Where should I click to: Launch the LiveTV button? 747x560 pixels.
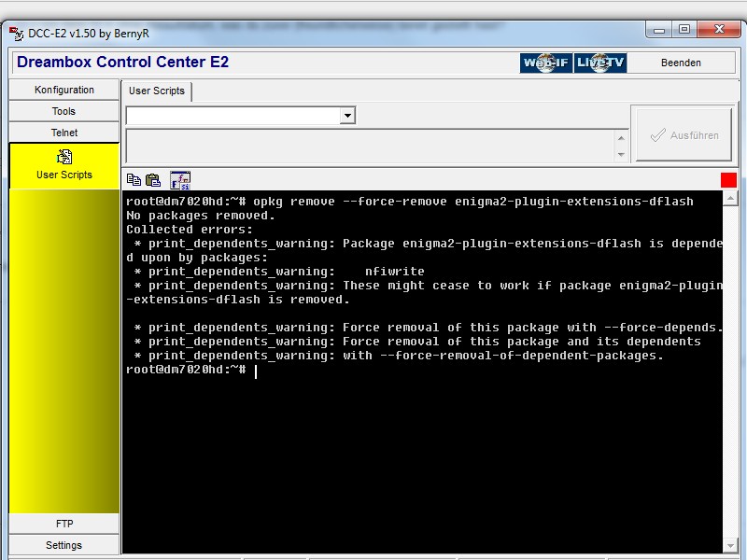[x=599, y=63]
